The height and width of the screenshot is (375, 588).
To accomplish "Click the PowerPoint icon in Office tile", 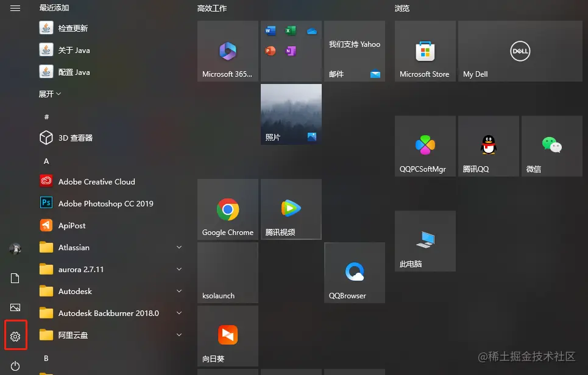I will pyautogui.click(x=271, y=51).
